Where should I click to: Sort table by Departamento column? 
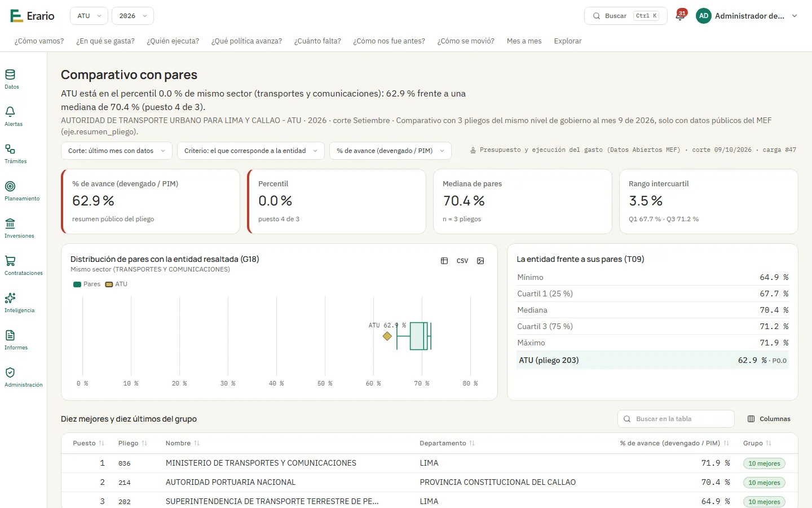click(x=447, y=443)
